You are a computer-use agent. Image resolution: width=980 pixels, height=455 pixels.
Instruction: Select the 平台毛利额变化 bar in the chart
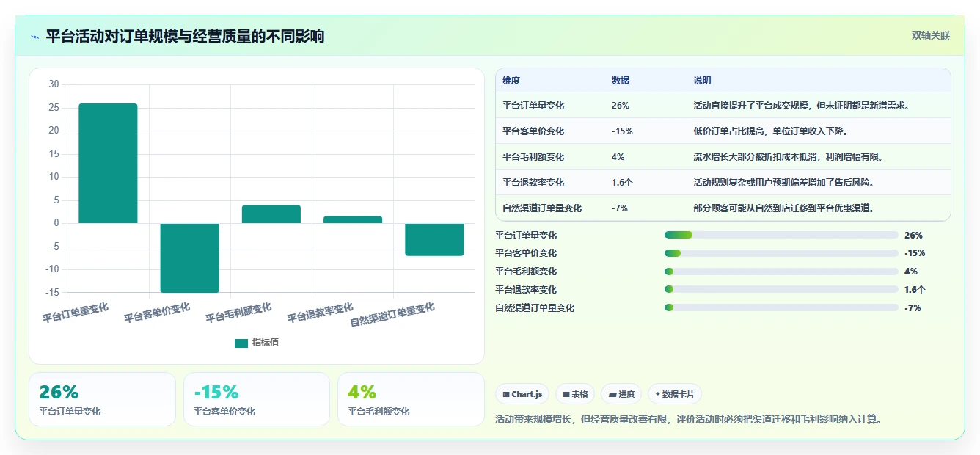tap(271, 214)
